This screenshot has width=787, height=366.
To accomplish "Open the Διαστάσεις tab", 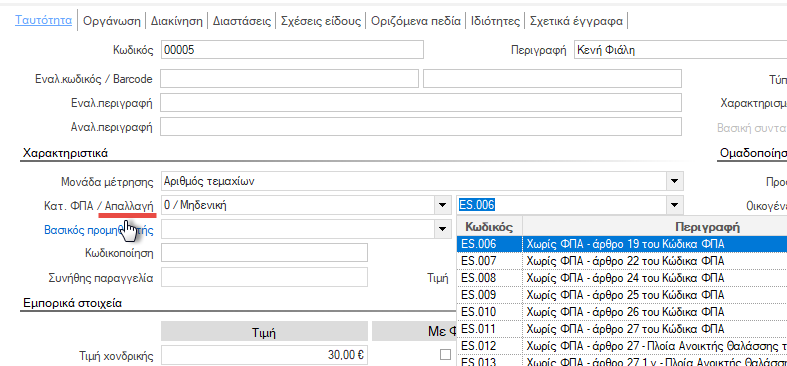I will pos(242,21).
